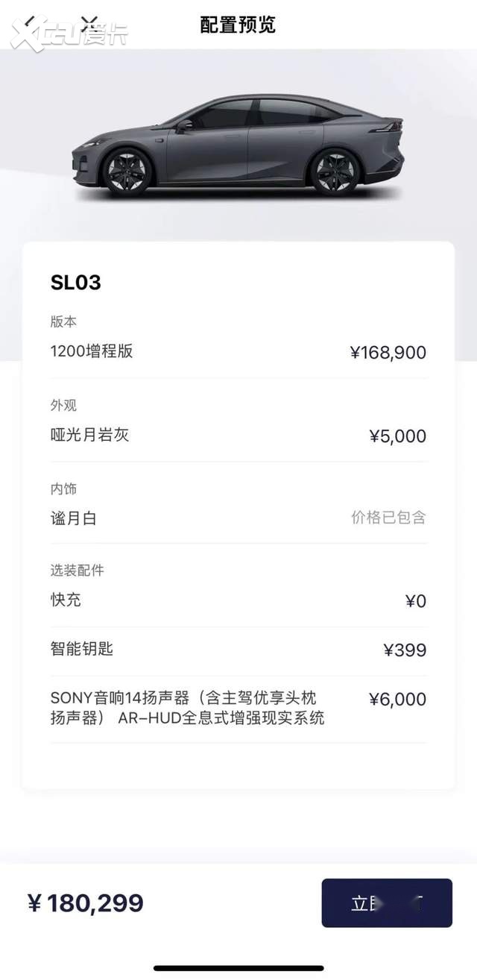The image size is (477, 980).
Task: Click the ¥399 smart key price
Action: click(405, 650)
